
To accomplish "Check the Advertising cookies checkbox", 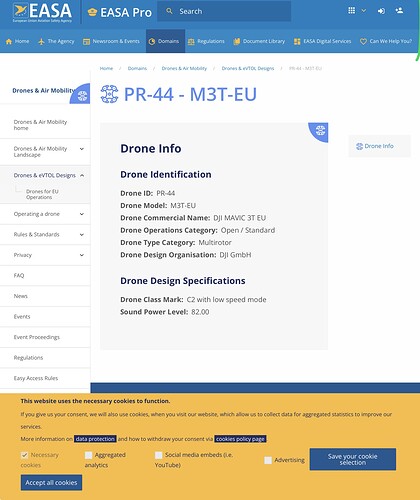I will coord(268,460).
